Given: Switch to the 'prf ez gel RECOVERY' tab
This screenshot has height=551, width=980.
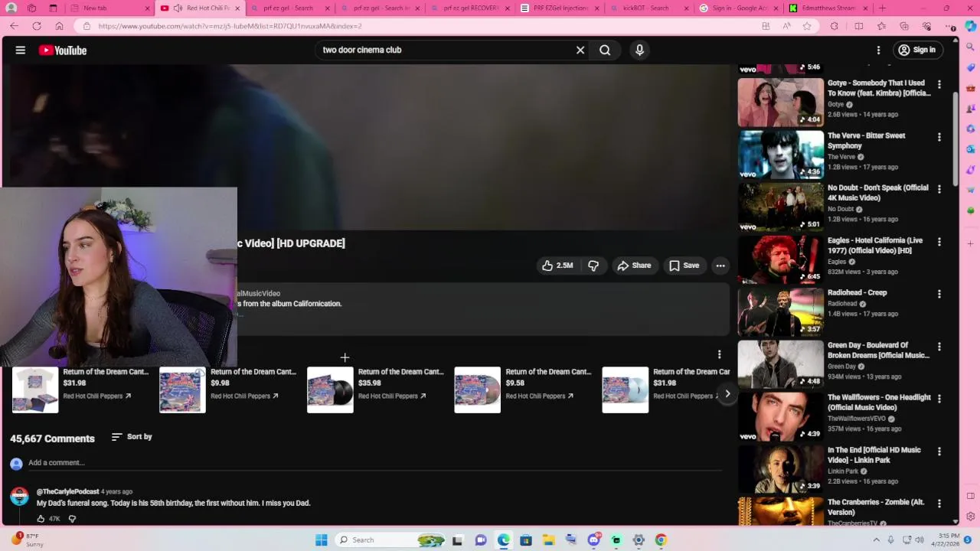Looking at the screenshot, I should 470,8.
